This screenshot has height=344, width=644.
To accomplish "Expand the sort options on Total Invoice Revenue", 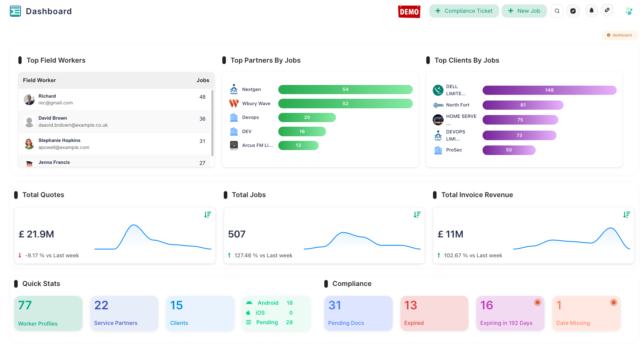I will (627, 214).
